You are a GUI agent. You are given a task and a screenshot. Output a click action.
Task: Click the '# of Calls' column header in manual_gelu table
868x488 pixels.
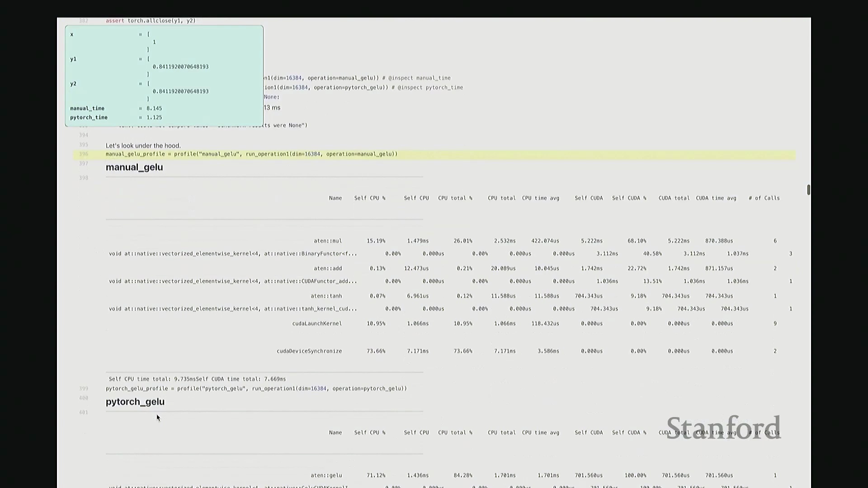pyautogui.click(x=764, y=198)
